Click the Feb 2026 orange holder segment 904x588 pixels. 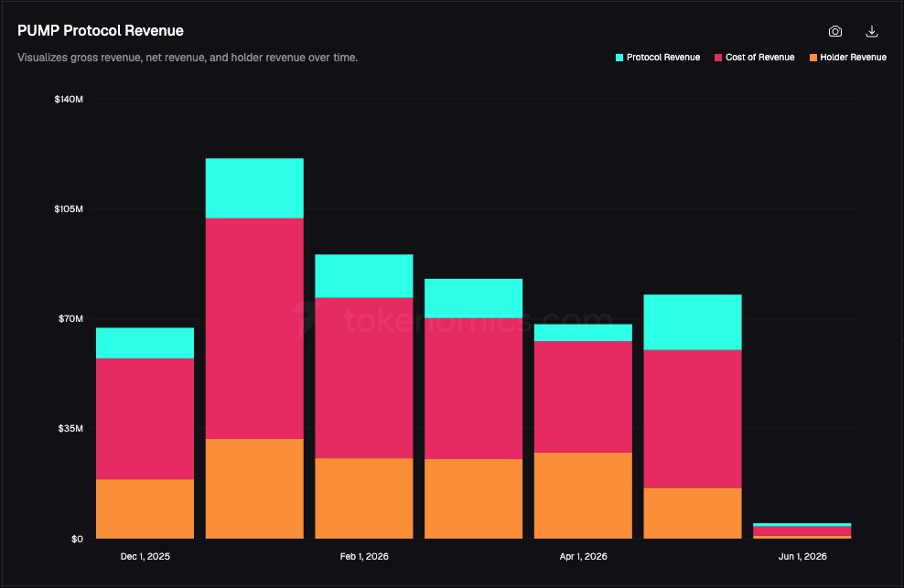coord(364,498)
